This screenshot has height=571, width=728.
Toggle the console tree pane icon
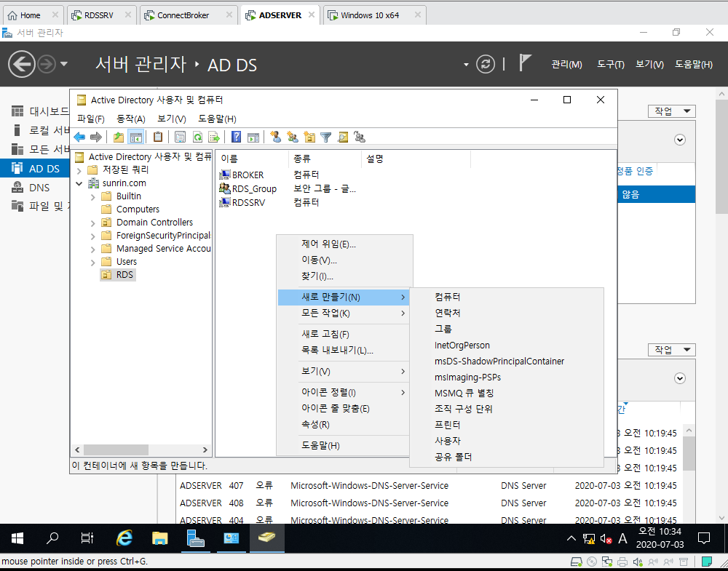click(x=135, y=137)
